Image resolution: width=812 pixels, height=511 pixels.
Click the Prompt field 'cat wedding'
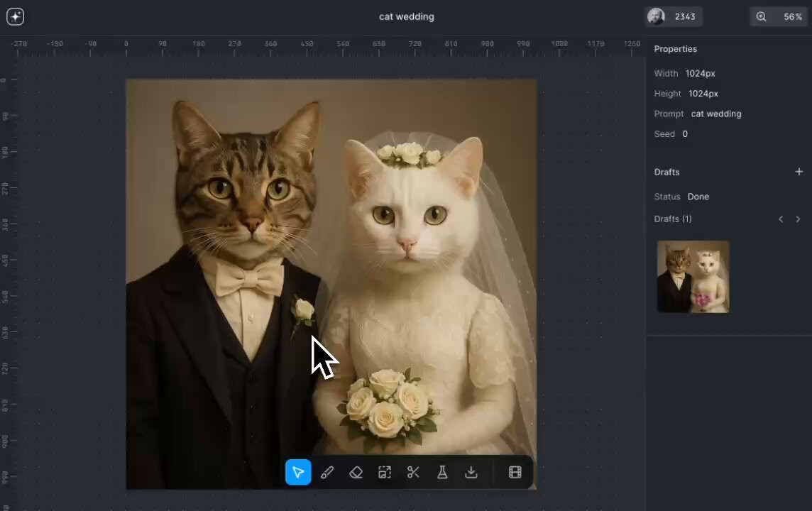(x=715, y=114)
